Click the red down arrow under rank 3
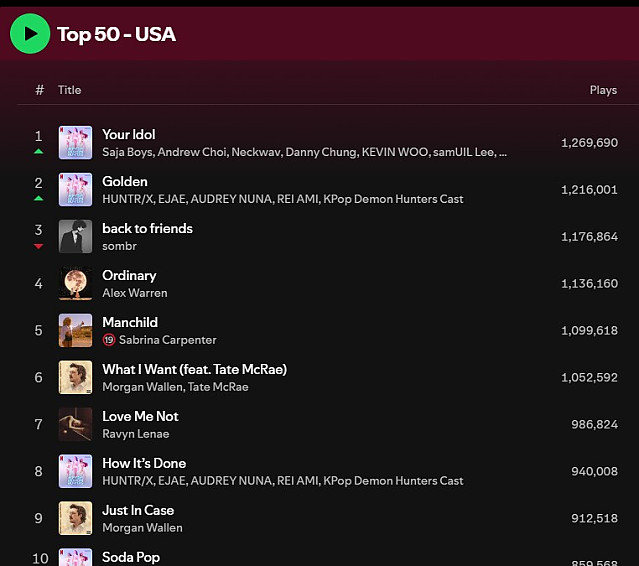 click(39, 245)
